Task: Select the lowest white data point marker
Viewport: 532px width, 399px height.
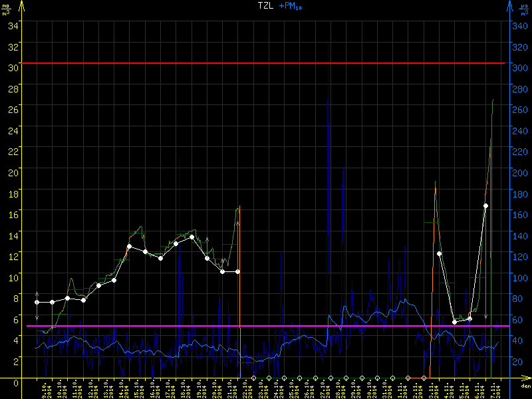Action: [454, 322]
